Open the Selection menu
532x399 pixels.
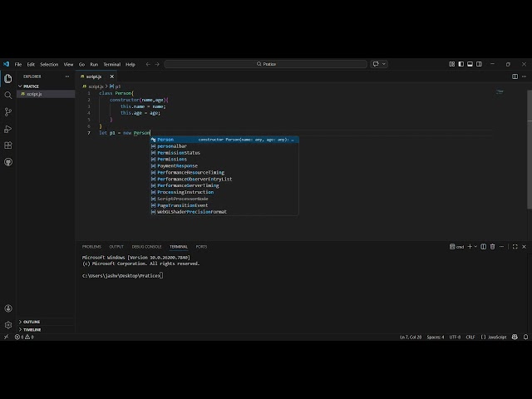pos(49,64)
